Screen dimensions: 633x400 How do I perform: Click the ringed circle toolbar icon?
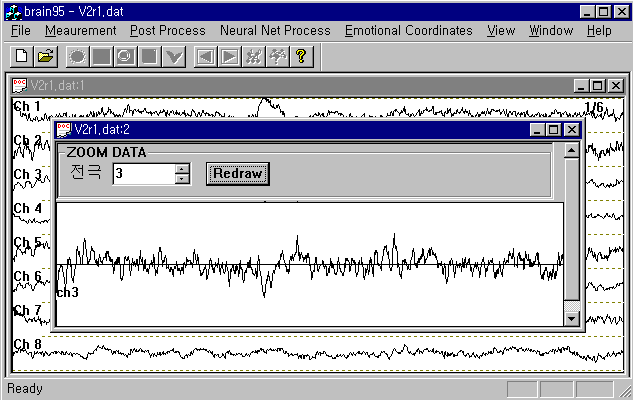click(x=125, y=57)
